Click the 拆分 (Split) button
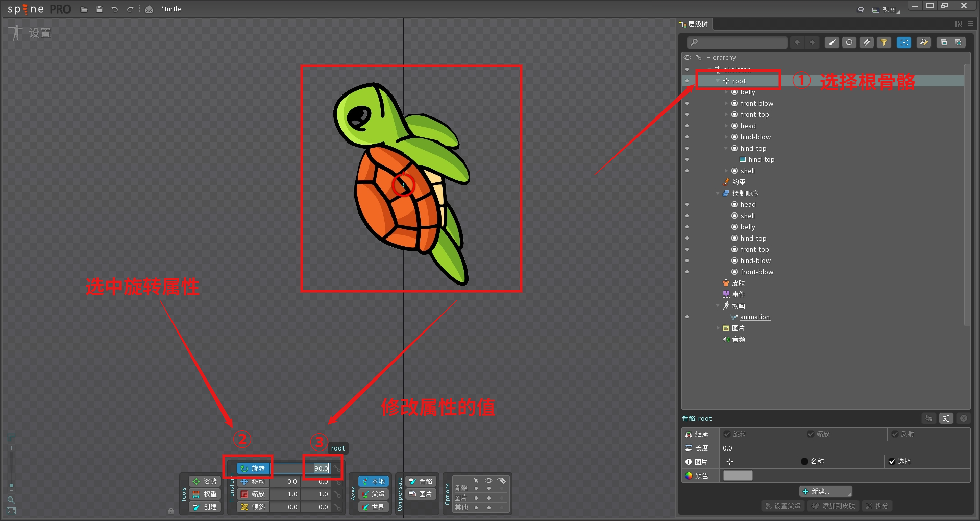 (x=877, y=506)
